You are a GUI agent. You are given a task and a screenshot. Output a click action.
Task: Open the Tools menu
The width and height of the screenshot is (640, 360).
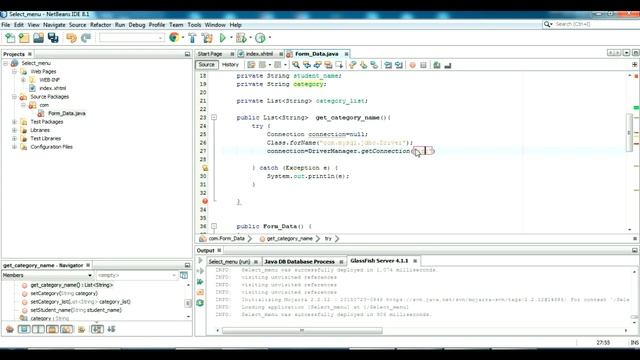194,25
